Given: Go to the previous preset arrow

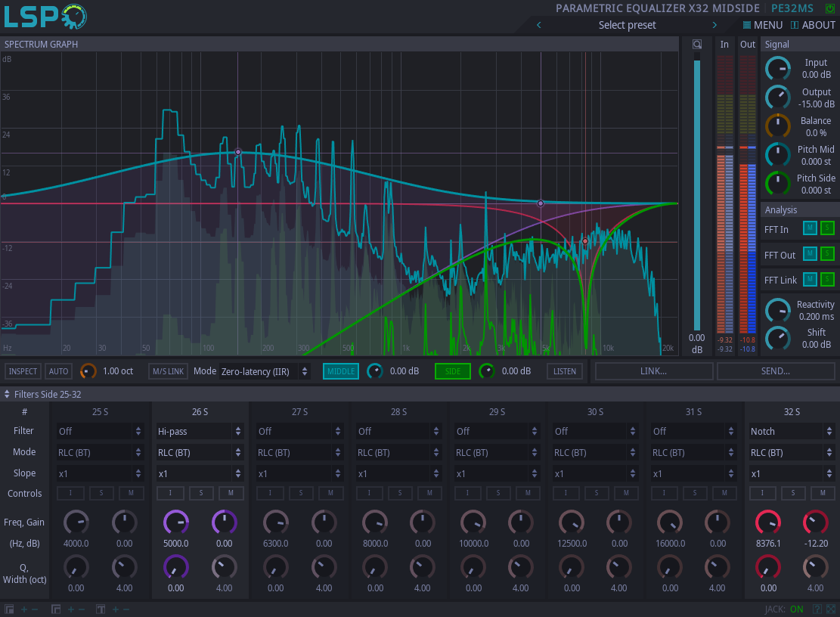Looking at the screenshot, I should (539, 25).
